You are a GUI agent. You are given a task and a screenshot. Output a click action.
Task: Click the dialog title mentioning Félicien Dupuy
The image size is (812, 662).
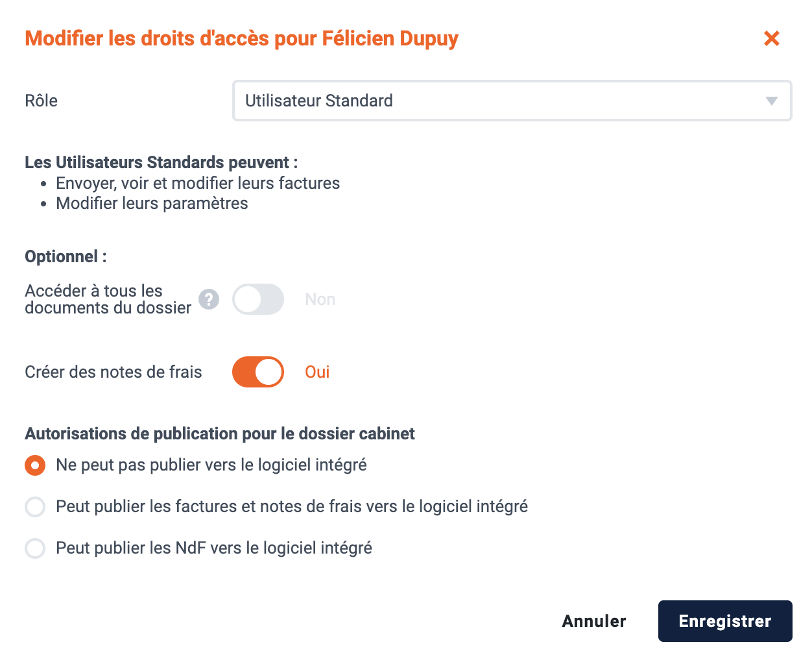click(241, 38)
